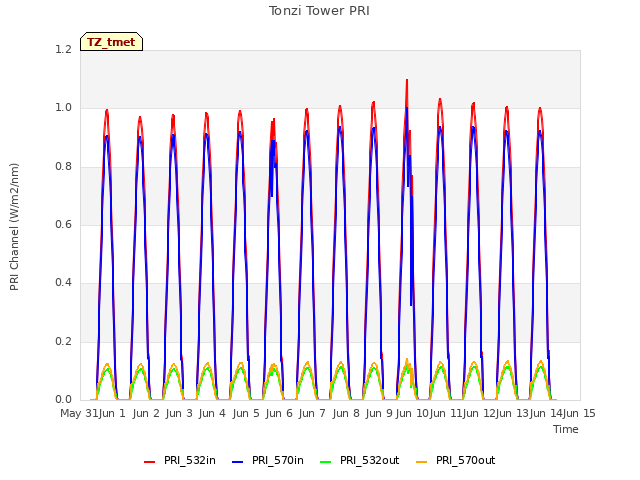
Task: Click the Jun 6 x-axis tick label
Action: pyautogui.click(x=279, y=413)
